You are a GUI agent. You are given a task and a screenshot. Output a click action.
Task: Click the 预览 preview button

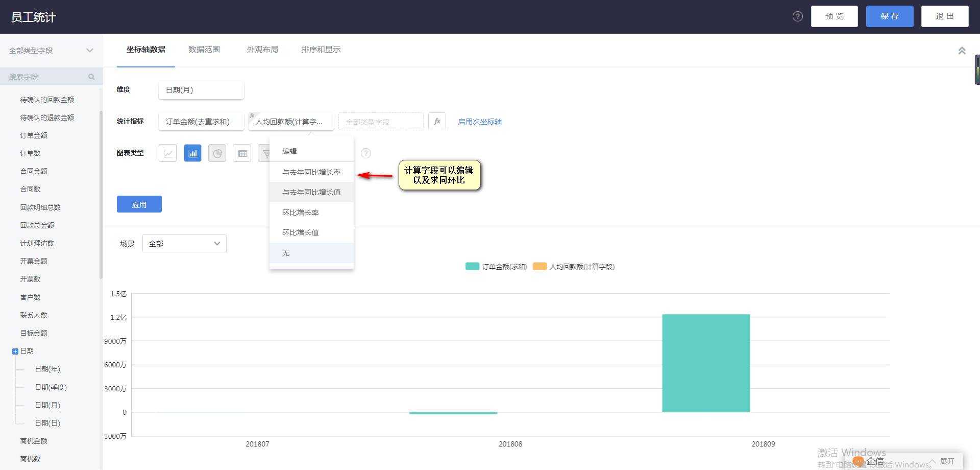835,16
